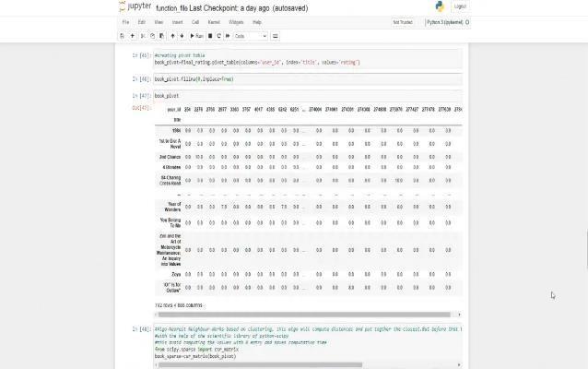
Task: Restart kernel and run all cells
Action: point(228,36)
